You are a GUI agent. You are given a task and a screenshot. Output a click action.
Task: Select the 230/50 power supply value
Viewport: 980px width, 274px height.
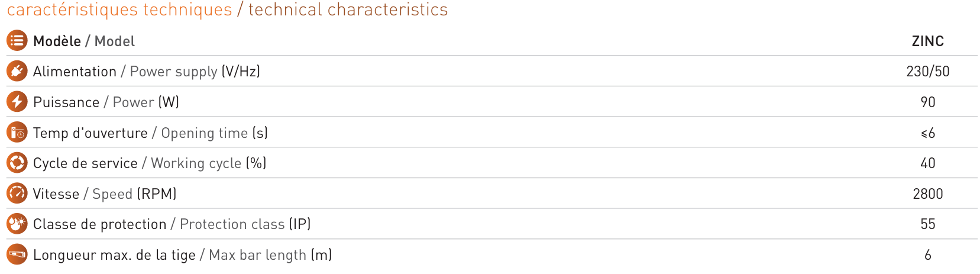click(927, 72)
